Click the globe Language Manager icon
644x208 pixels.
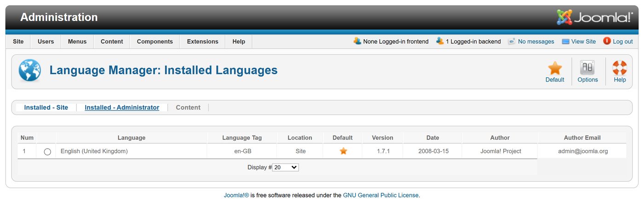pos(30,70)
